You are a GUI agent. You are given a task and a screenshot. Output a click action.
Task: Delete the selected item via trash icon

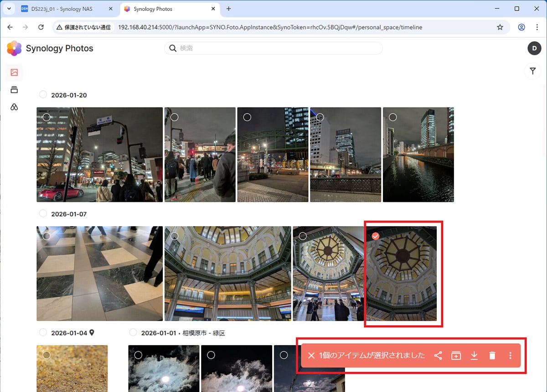[492, 356]
